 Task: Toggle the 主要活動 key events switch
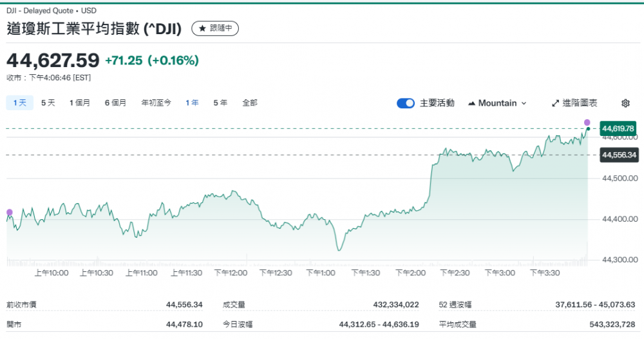[x=406, y=103]
